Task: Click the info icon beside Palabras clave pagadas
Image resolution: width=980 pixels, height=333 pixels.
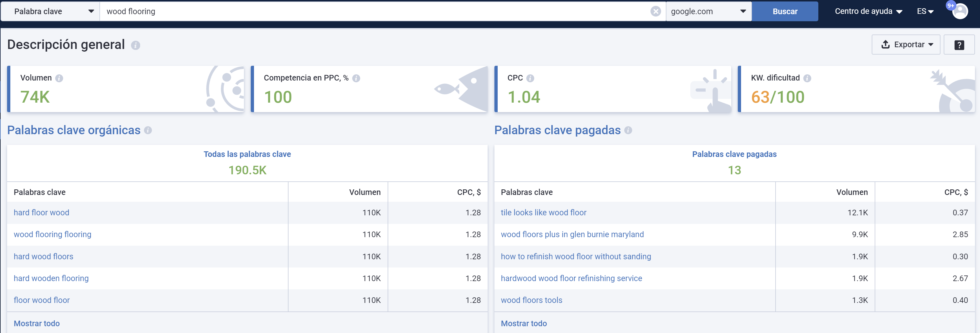Action: [628, 131]
